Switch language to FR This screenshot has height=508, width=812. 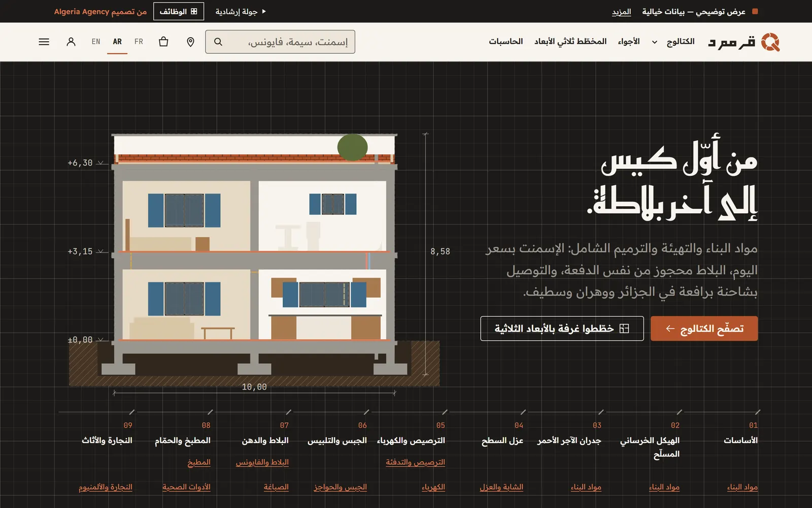139,42
